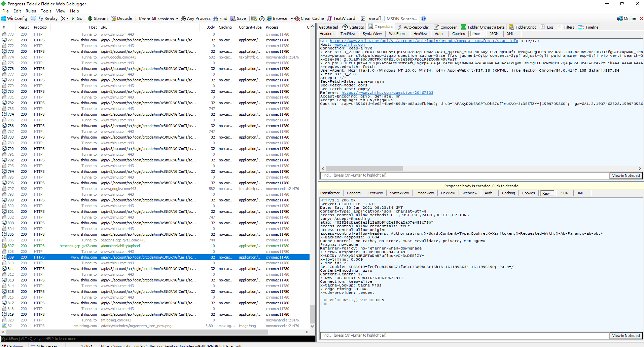
Task: Select the response ImageView tab
Action: pos(425,193)
